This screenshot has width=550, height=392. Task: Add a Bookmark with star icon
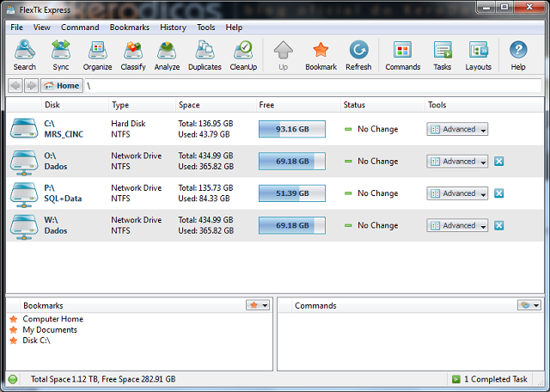coord(321,55)
